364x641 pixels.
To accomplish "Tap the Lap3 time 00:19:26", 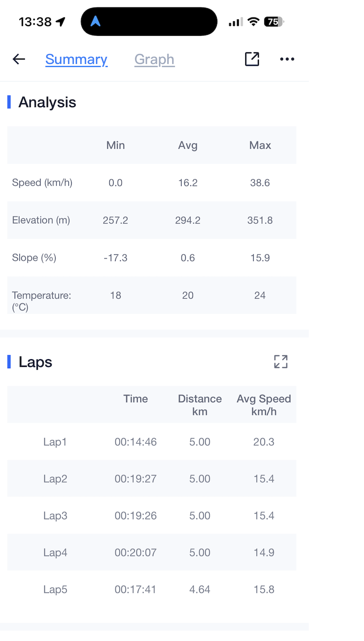I will 135,515.
